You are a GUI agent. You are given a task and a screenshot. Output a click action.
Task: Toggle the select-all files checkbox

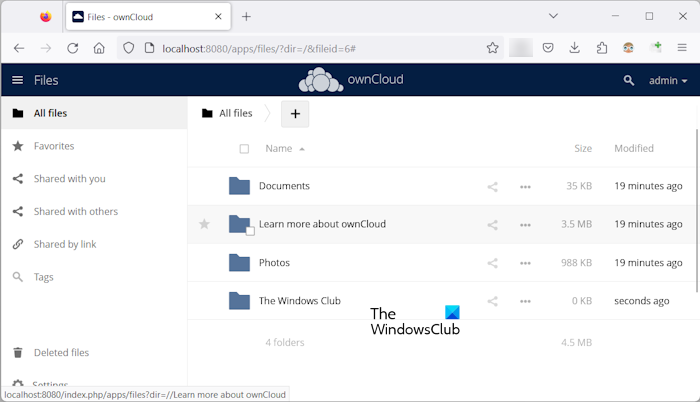tap(244, 149)
